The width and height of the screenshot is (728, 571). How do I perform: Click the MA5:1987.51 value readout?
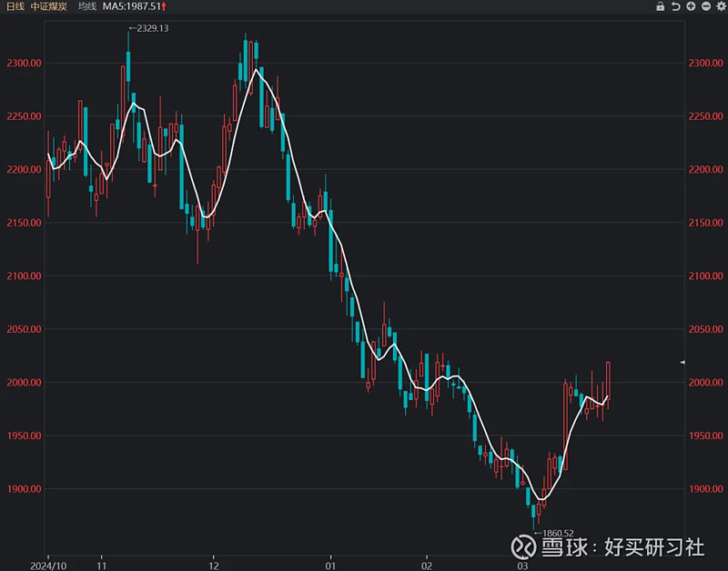coord(131,6)
